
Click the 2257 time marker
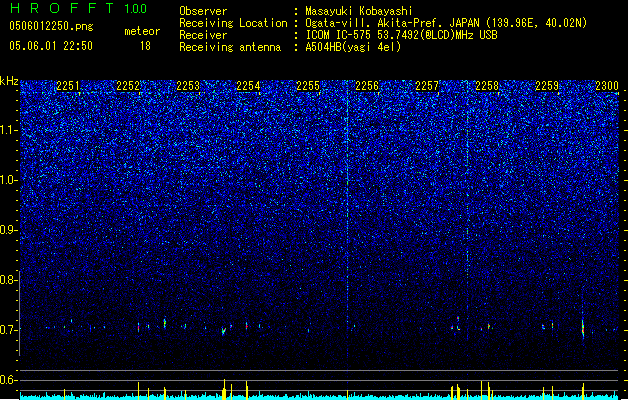[427, 86]
